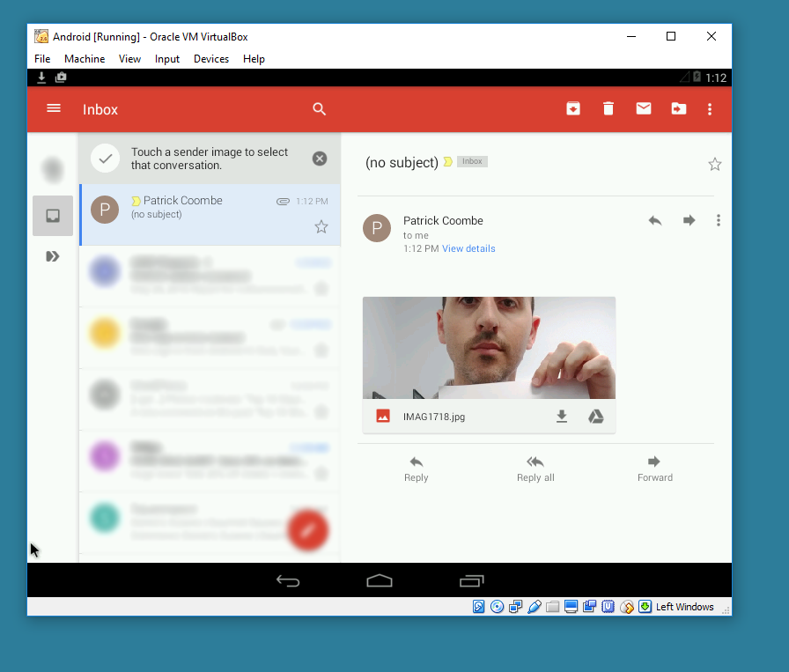The width and height of the screenshot is (789, 672).
Task: Select the blurred teal sender avatar
Action: coord(105,518)
